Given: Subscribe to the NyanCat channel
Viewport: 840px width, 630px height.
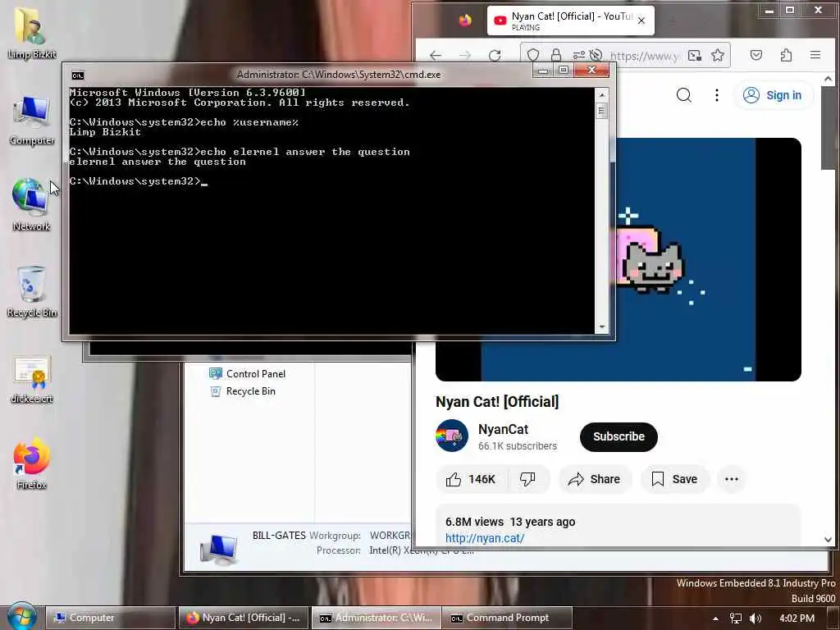Looking at the screenshot, I should coord(619,436).
